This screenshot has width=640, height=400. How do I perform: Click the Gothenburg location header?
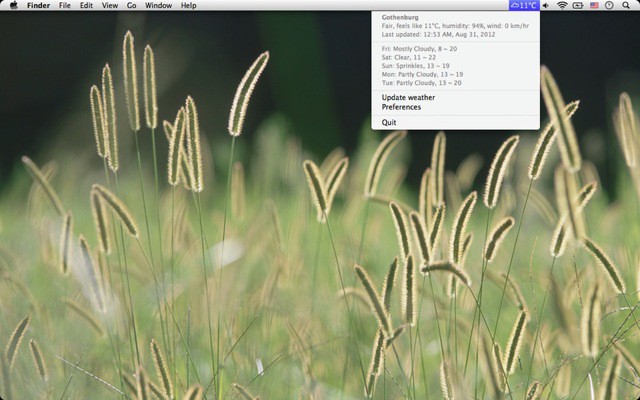(400, 17)
